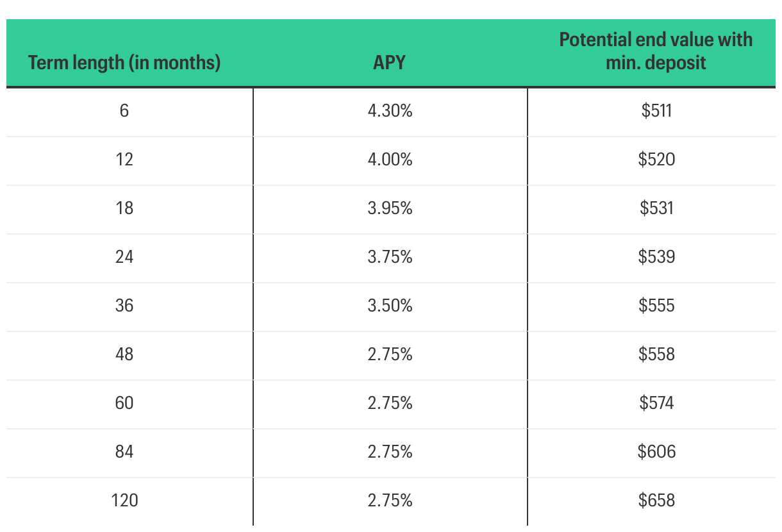Select the 4.30% APY cell
The width and height of the screenshot is (782, 532).
[390, 111]
